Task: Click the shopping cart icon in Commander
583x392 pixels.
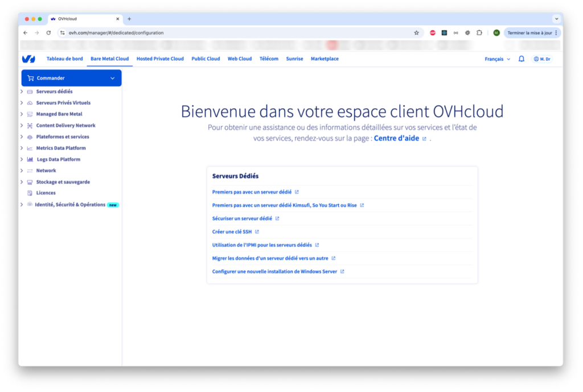Action: coord(31,78)
